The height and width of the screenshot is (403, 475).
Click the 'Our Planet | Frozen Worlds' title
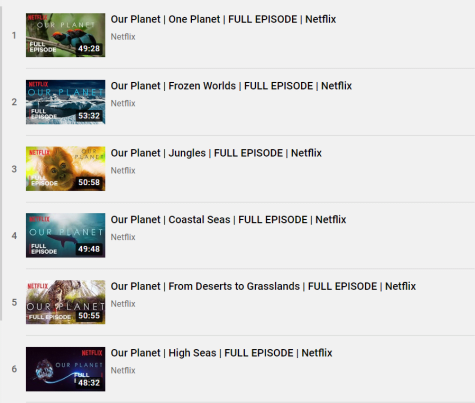point(231,86)
